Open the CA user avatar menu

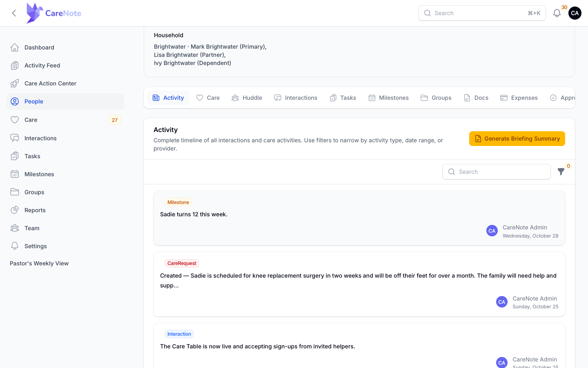(x=575, y=13)
